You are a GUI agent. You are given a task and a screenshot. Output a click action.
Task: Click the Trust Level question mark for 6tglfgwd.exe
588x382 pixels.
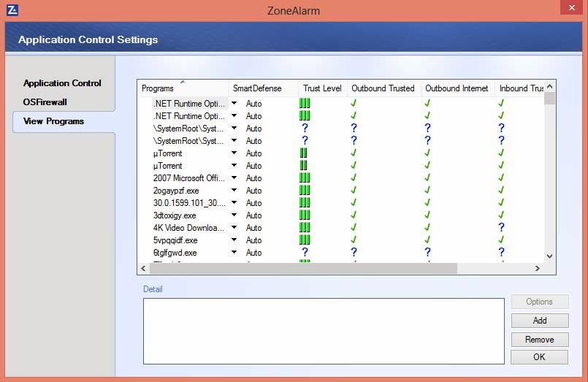pyautogui.click(x=305, y=252)
